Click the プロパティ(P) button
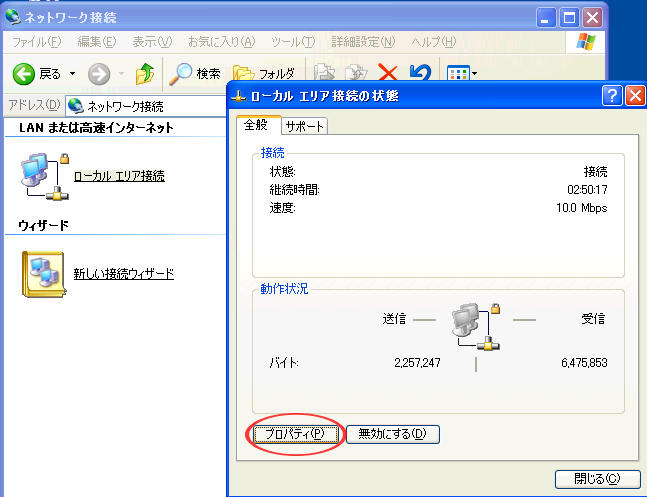The image size is (647, 497). pos(295,434)
